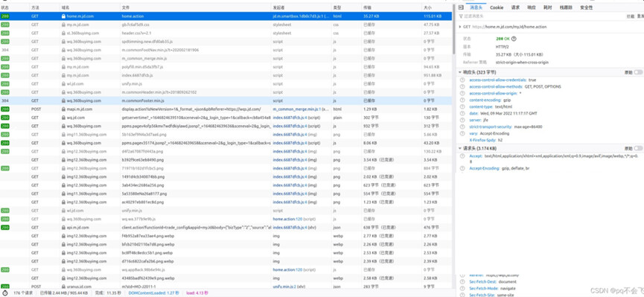Click help icon next to server header
The width and height of the screenshot is (644, 297).
[462, 120]
